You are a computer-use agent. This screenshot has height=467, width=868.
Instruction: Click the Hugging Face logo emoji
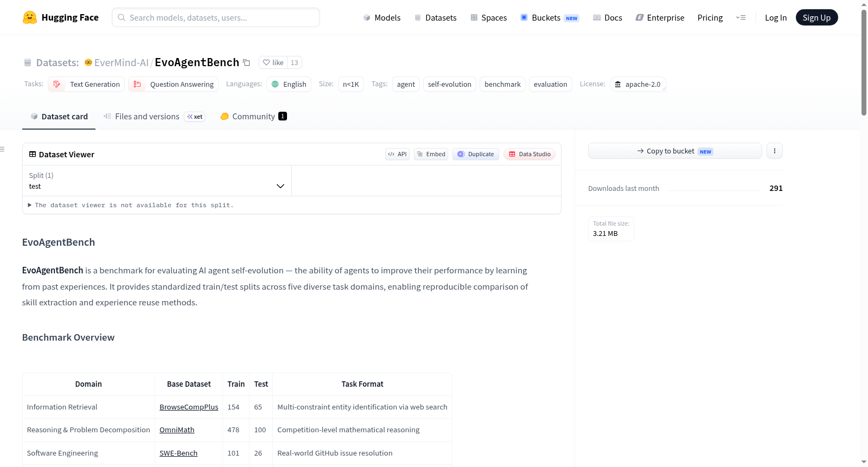coord(30,17)
